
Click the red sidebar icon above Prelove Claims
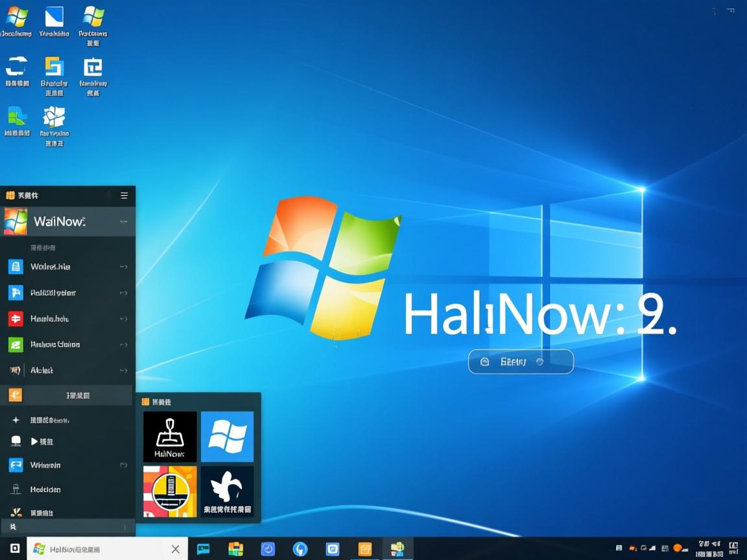pos(16,318)
